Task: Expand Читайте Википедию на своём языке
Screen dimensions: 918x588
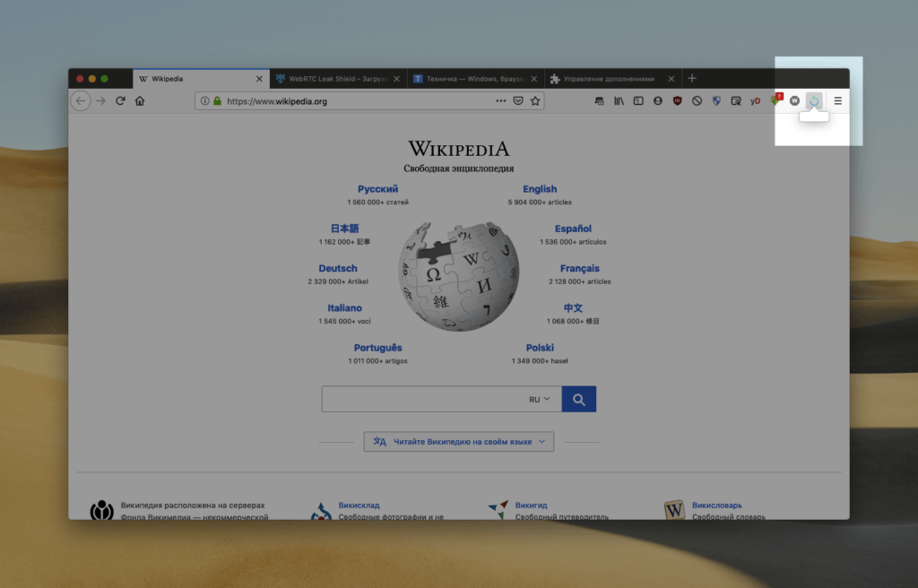Action: coord(459,442)
